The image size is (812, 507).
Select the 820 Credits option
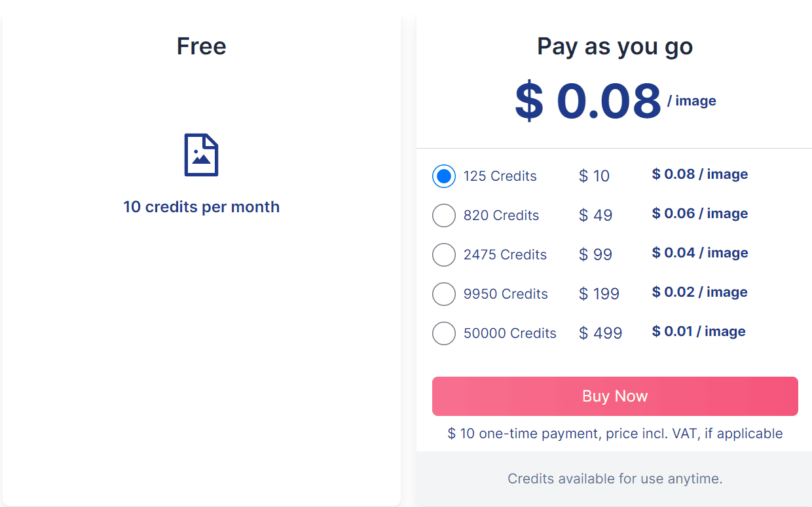[x=444, y=216]
